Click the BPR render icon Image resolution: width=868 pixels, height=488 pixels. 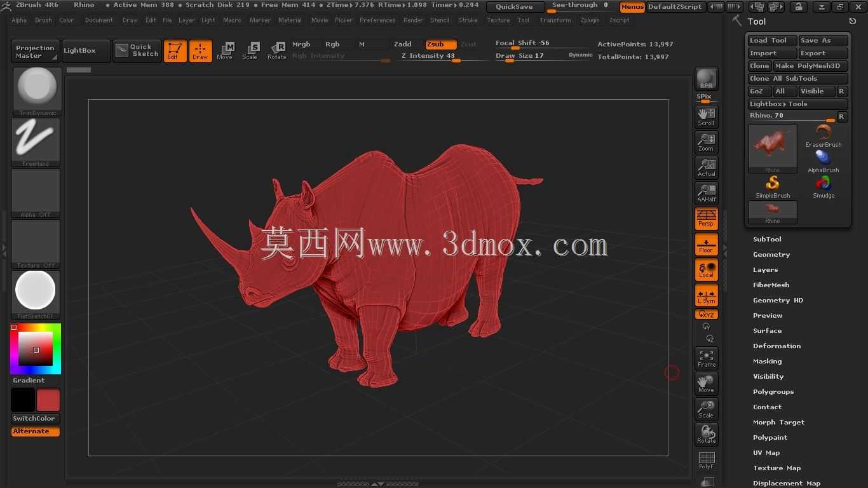(707, 79)
